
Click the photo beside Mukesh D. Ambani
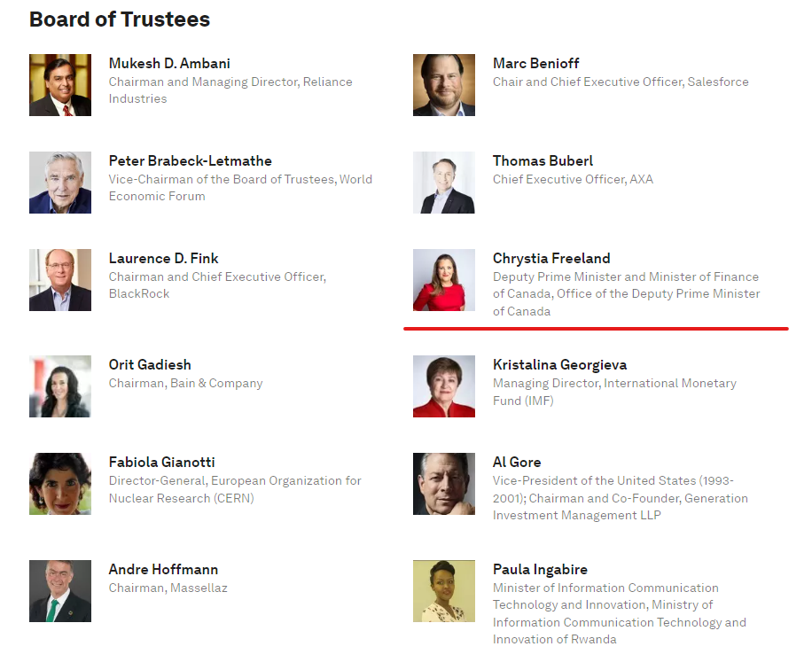click(x=60, y=85)
